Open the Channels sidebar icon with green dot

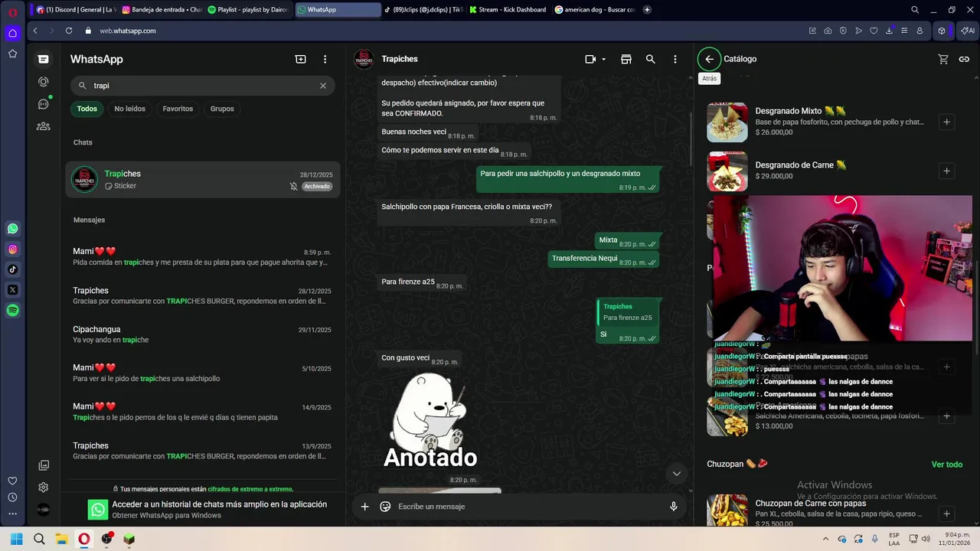click(44, 104)
